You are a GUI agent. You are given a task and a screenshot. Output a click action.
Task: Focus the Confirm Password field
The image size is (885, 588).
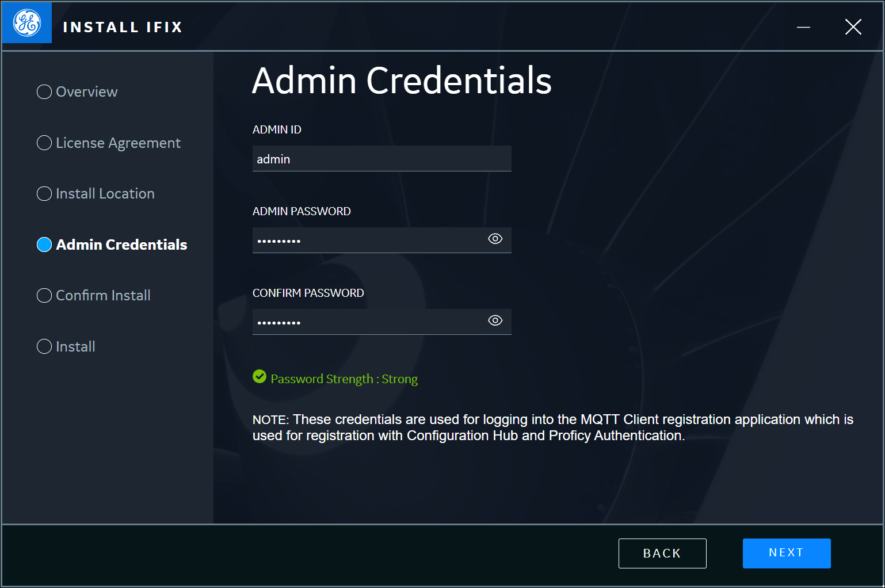pyautogui.click(x=382, y=322)
